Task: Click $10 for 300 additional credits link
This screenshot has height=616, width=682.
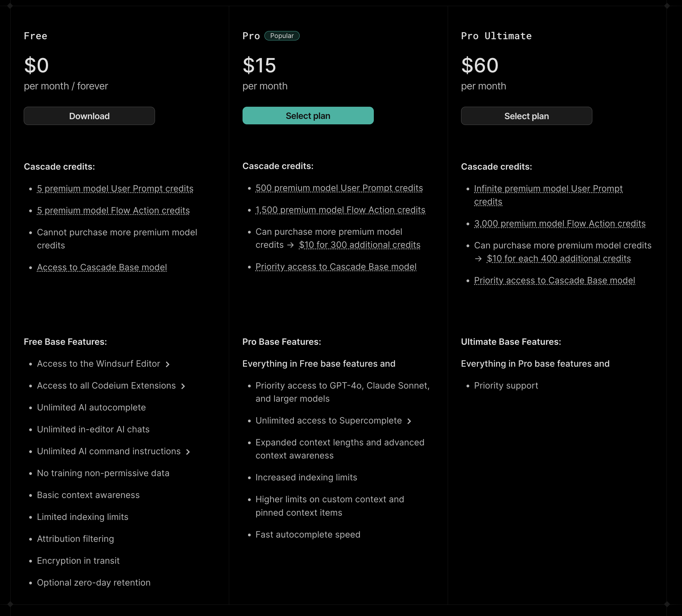Action: click(360, 245)
